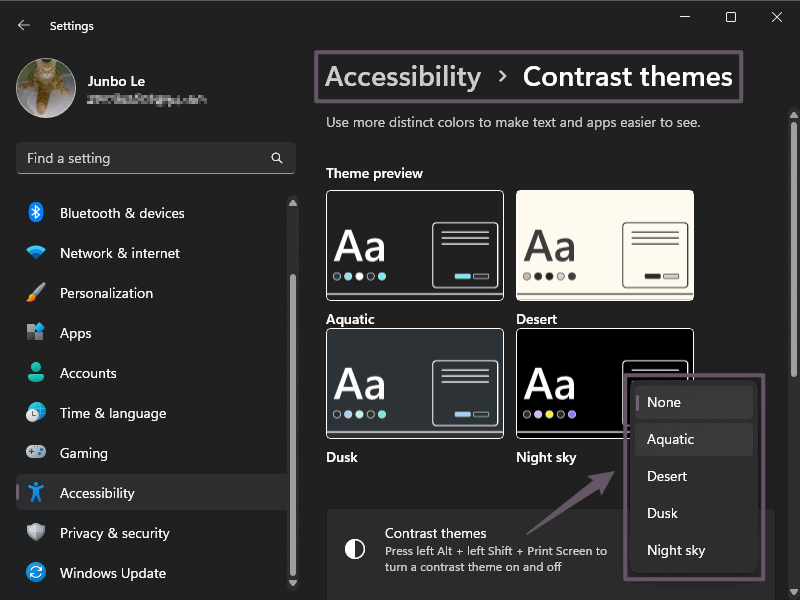
Task: Open the user profile picture
Action: (46, 88)
